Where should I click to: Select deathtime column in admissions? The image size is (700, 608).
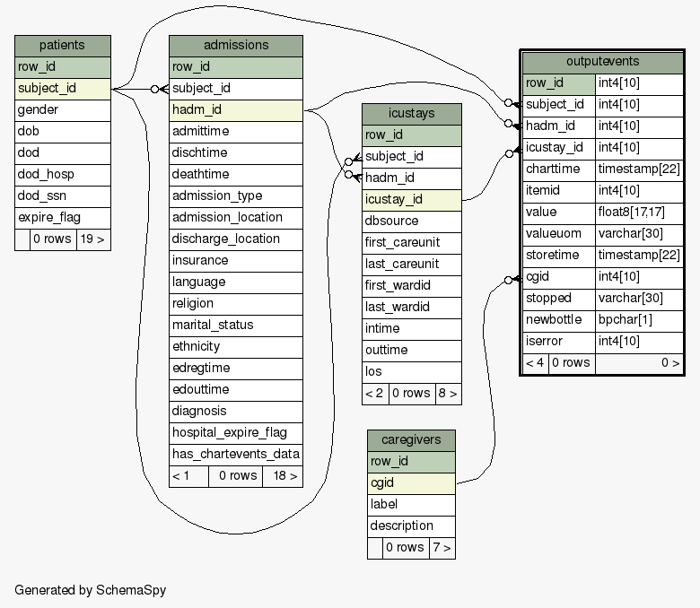point(236,175)
